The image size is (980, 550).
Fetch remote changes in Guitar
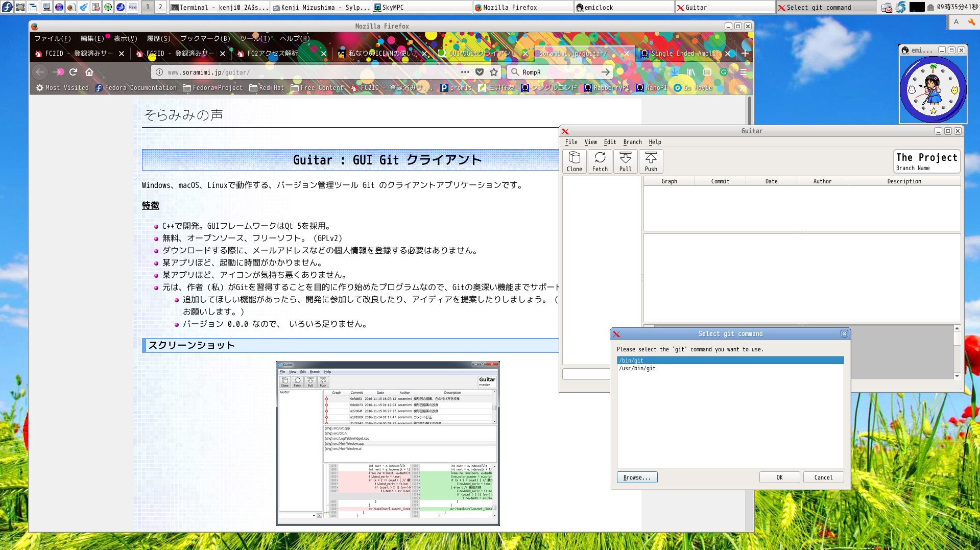point(600,161)
